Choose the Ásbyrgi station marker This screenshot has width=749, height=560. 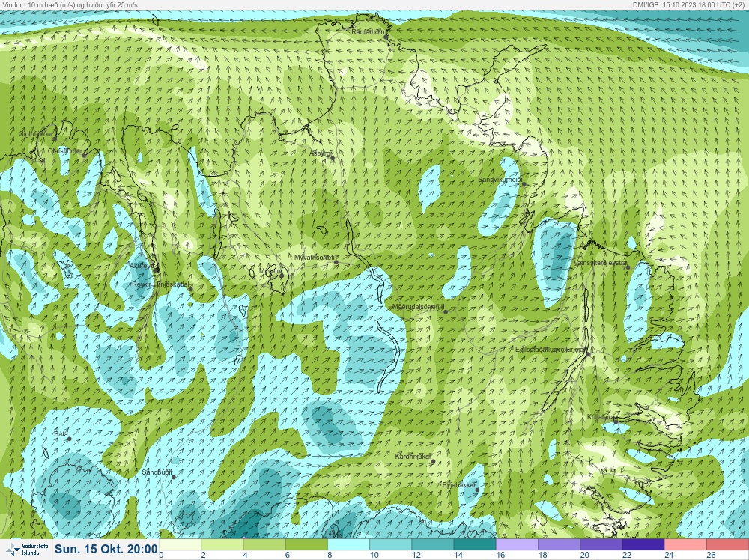click(x=333, y=158)
